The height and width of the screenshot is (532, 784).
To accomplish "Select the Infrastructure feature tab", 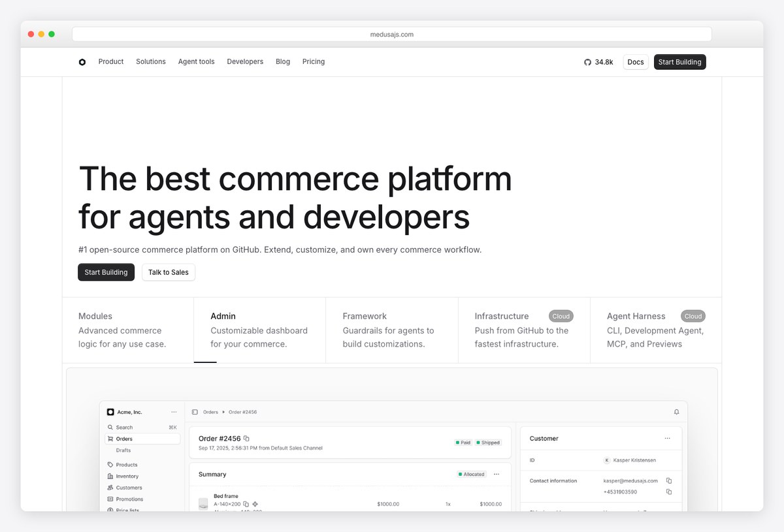I will 524,330.
